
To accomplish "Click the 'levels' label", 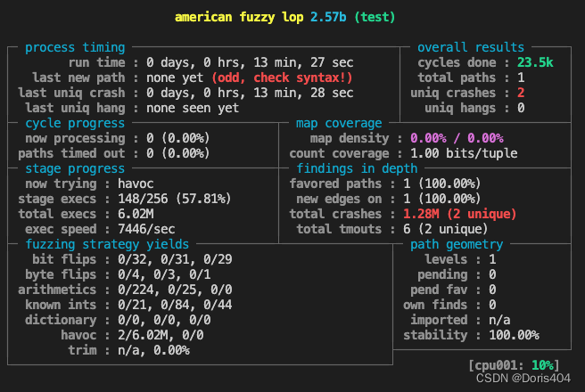I will pyautogui.click(x=446, y=259).
